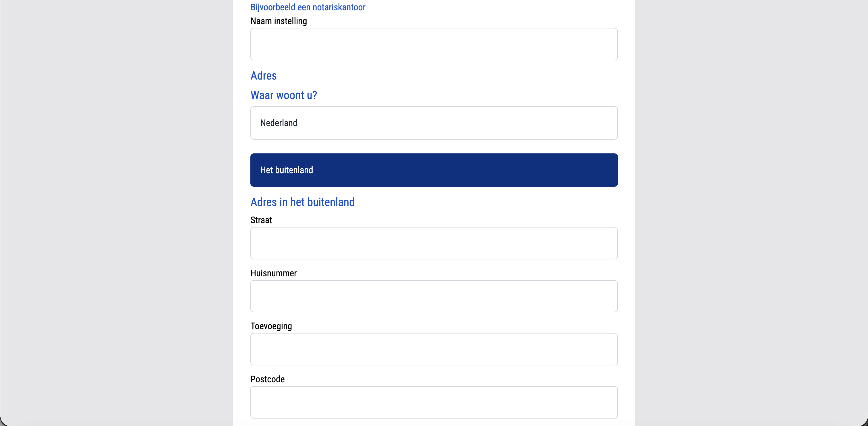Click the Waar woont u? heading
Viewport: 868px width, 426px height.
pos(284,95)
